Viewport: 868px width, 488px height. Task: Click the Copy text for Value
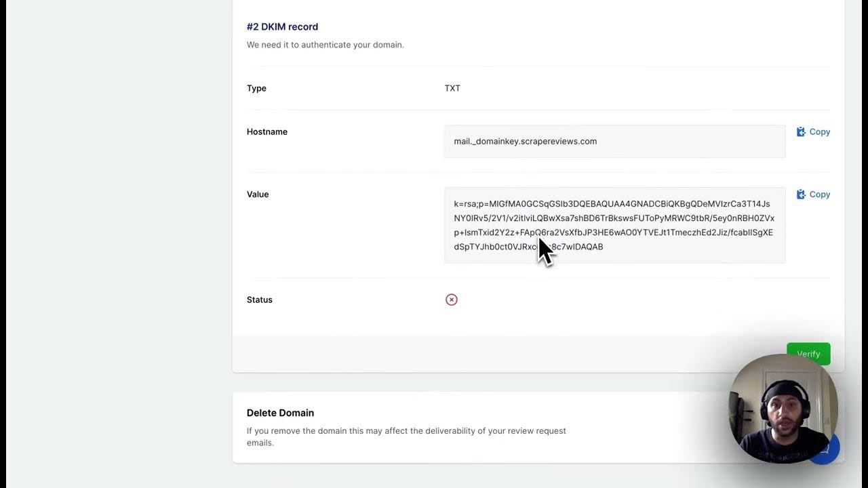[x=819, y=195]
